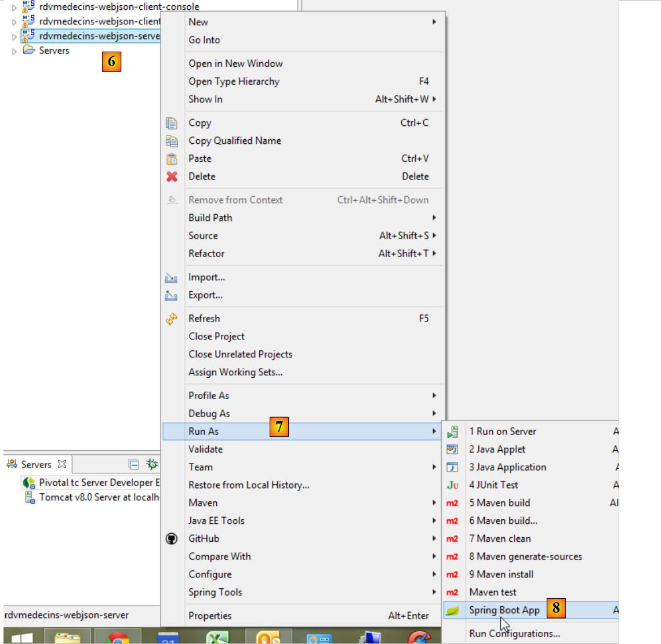Screen dimensions: 661x644
Task: Click the GitHub octocat icon
Action: (172, 539)
